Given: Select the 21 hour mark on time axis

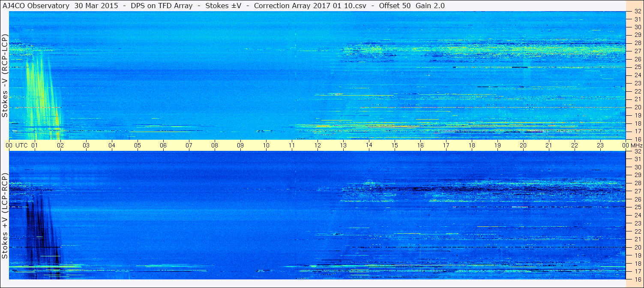Looking at the screenshot, I should click(x=549, y=145).
